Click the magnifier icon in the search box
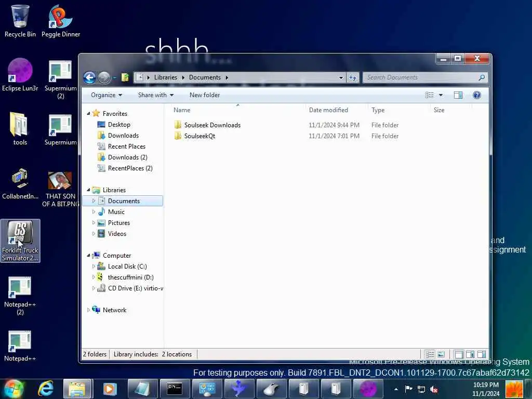The image size is (532, 399). click(482, 77)
